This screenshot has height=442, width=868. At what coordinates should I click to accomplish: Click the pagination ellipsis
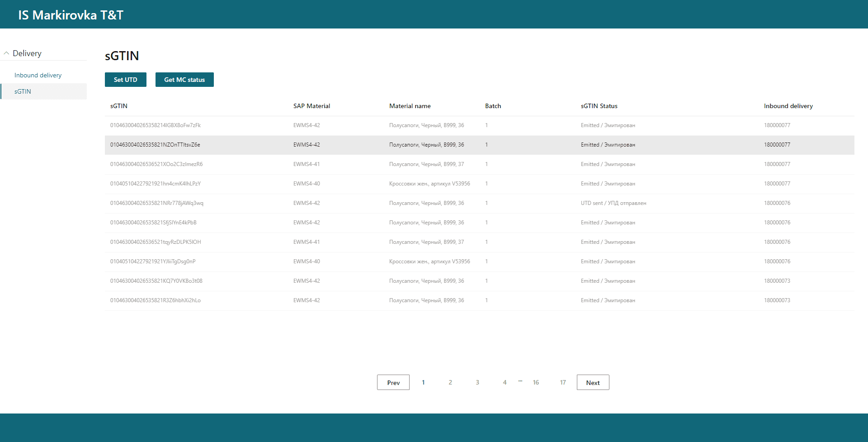[x=520, y=381]
